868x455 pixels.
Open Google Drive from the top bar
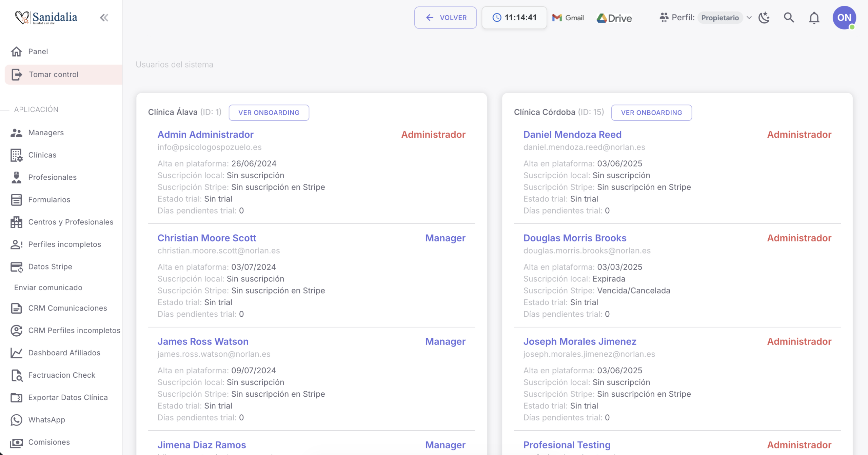614,18
